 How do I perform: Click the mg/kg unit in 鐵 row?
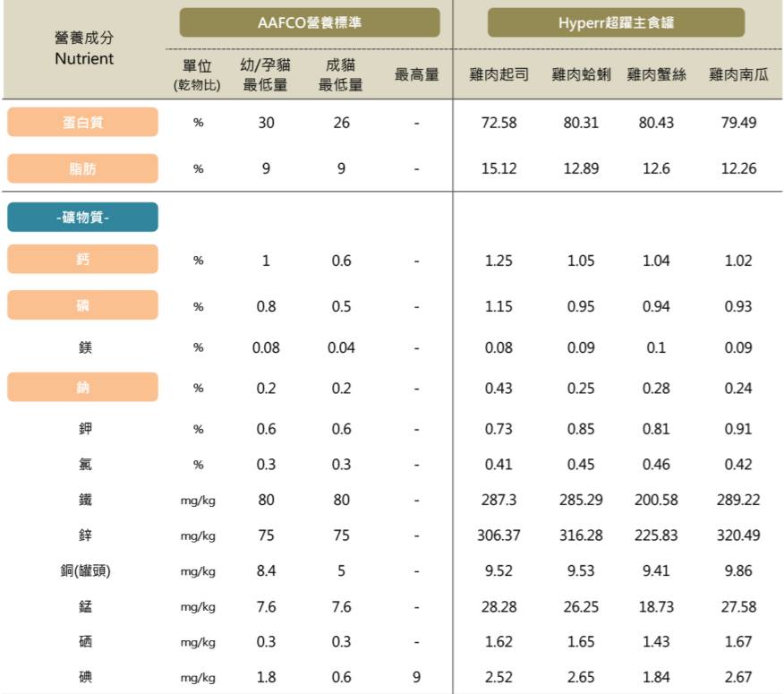198,501
